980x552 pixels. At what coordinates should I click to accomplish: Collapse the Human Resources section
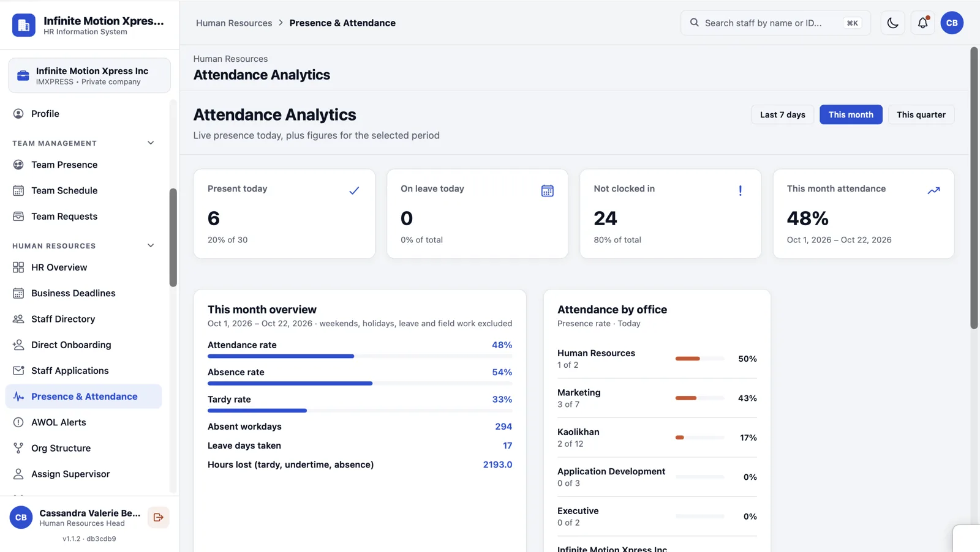tap(151, 246)
